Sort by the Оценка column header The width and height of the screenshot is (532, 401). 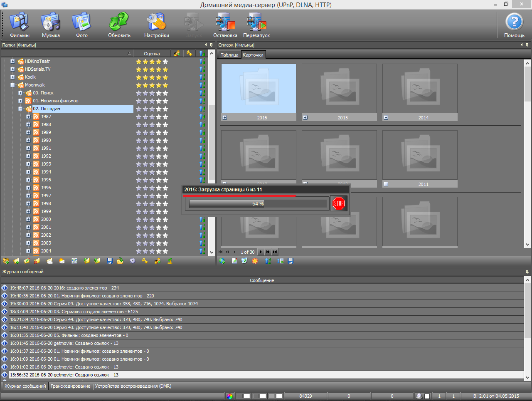(x=152, y=54)
